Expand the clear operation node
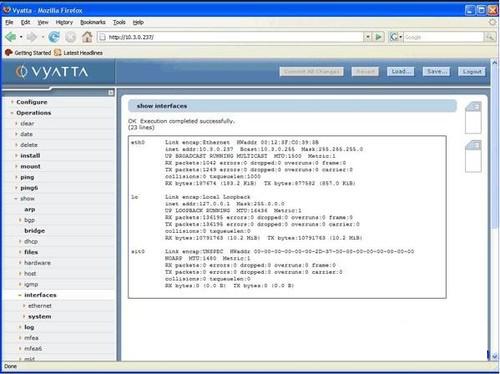The width and height of the screenshot is (500, 374). click(x=16, y=124)
